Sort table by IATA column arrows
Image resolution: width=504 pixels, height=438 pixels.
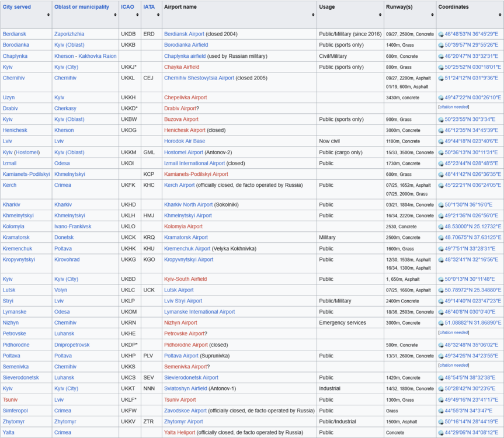pyautogui.click(x=158, y=15)
